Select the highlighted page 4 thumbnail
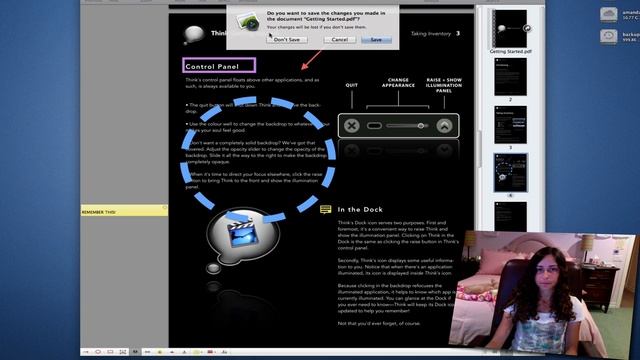The height and width of the screenshot is (360, 640). point(510,173)
